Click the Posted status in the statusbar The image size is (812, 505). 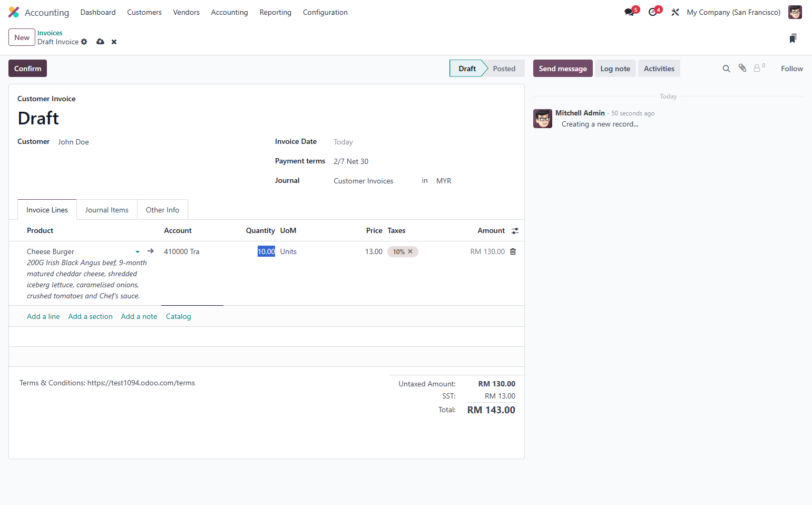click(x=504, y=69)
